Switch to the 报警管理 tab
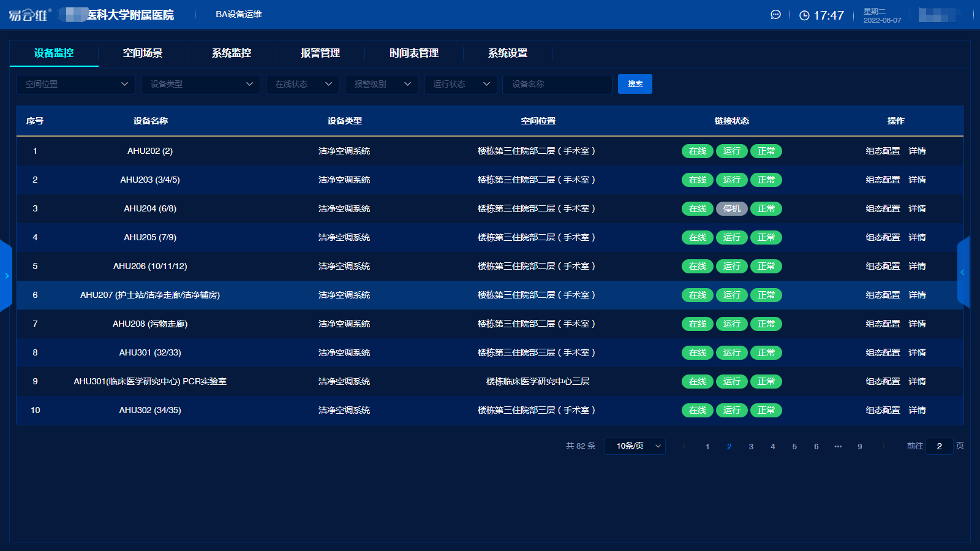 (320, 53)
